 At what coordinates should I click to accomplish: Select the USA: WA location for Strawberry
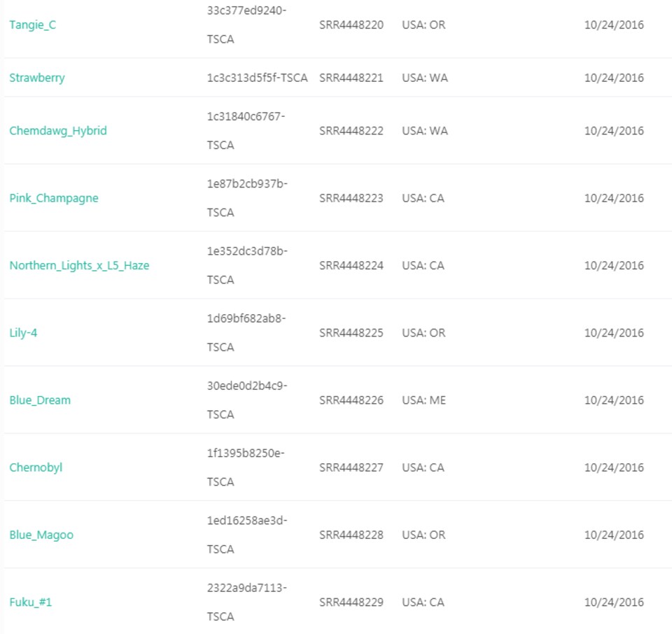tap(418, 78)
